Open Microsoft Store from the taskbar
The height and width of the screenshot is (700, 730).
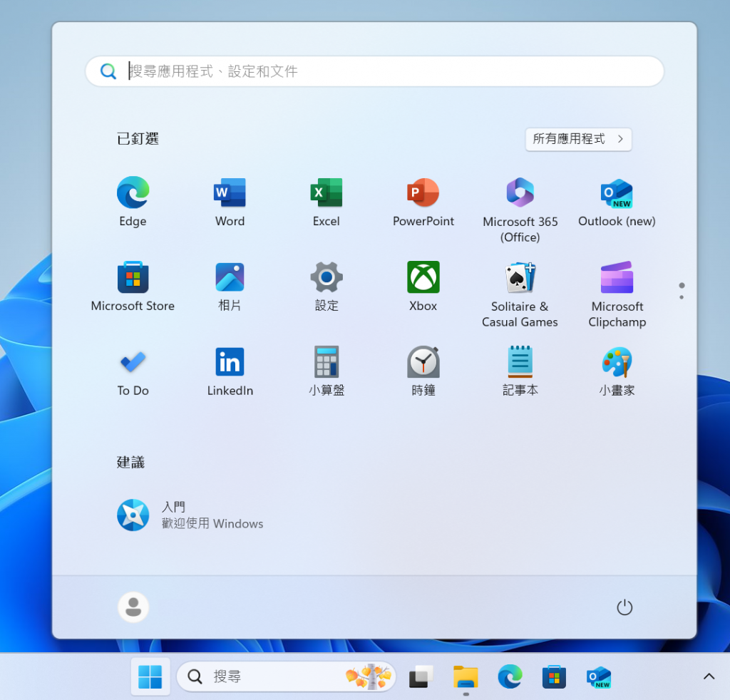coord(554,676)
